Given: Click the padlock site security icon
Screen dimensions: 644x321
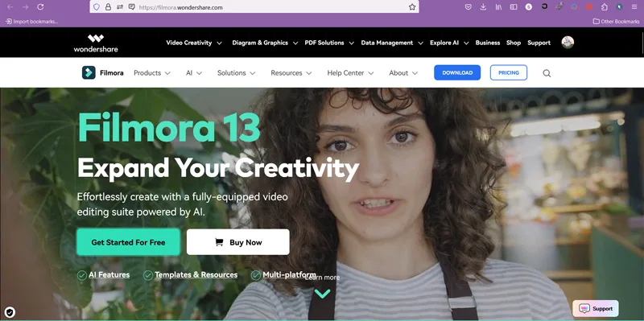Looking at the screenshot, I should [109, 7].
